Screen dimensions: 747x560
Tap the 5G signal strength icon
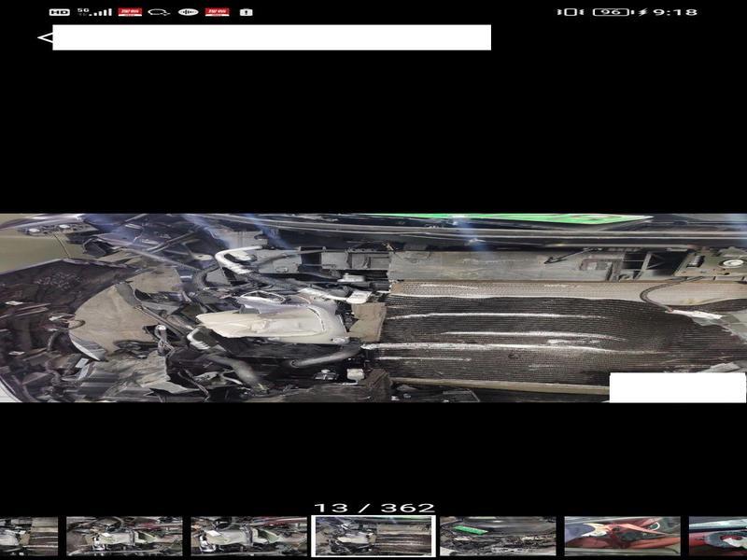pos(94,12)
